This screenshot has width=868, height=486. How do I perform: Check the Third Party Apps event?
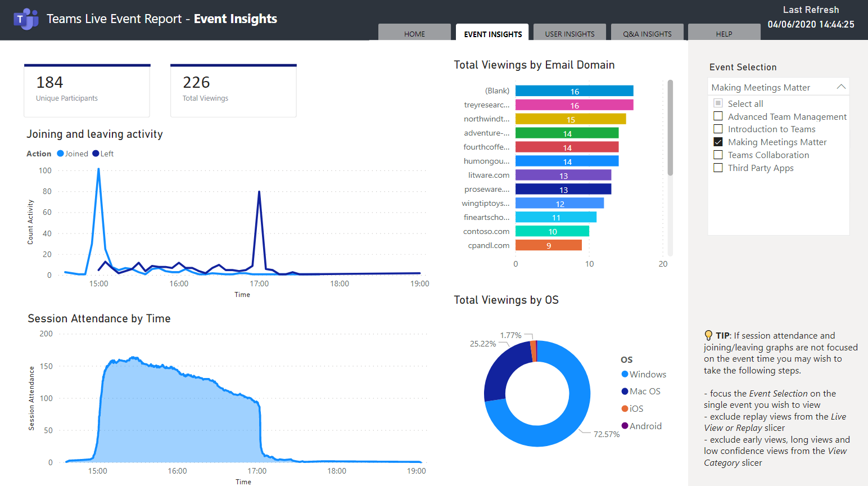(x=718, y=168)
